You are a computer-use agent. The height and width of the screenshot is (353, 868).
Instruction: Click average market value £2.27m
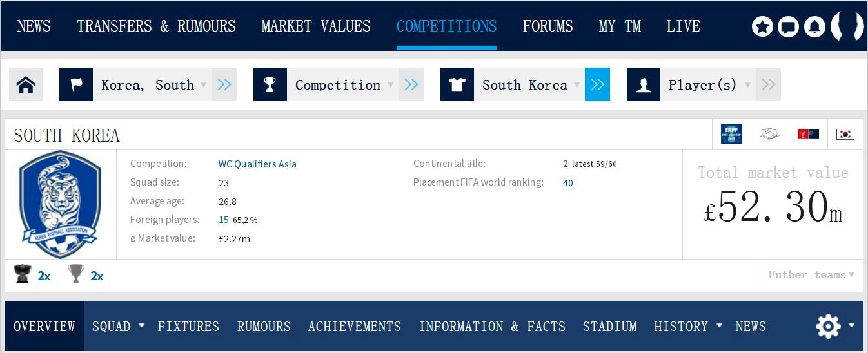click(234, 239)
